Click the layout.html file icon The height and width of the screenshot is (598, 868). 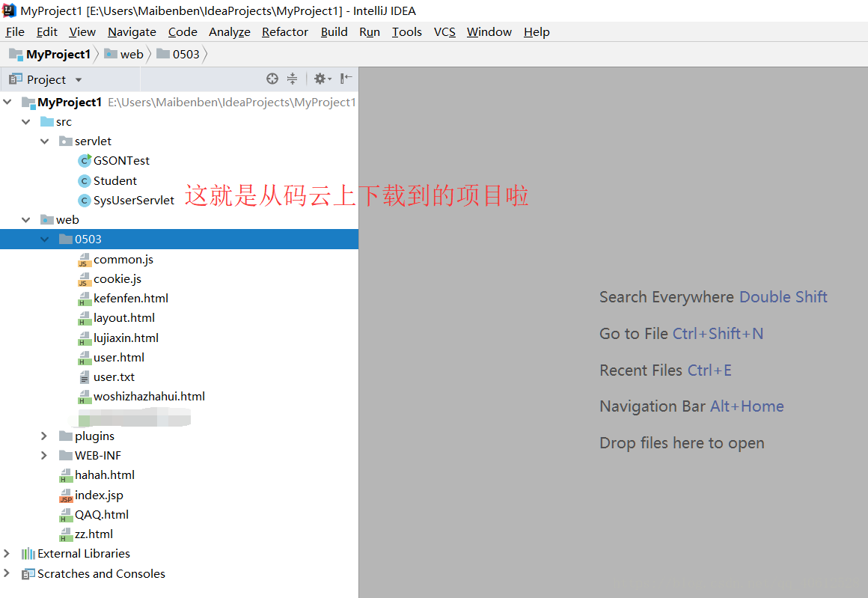point(84,318)
